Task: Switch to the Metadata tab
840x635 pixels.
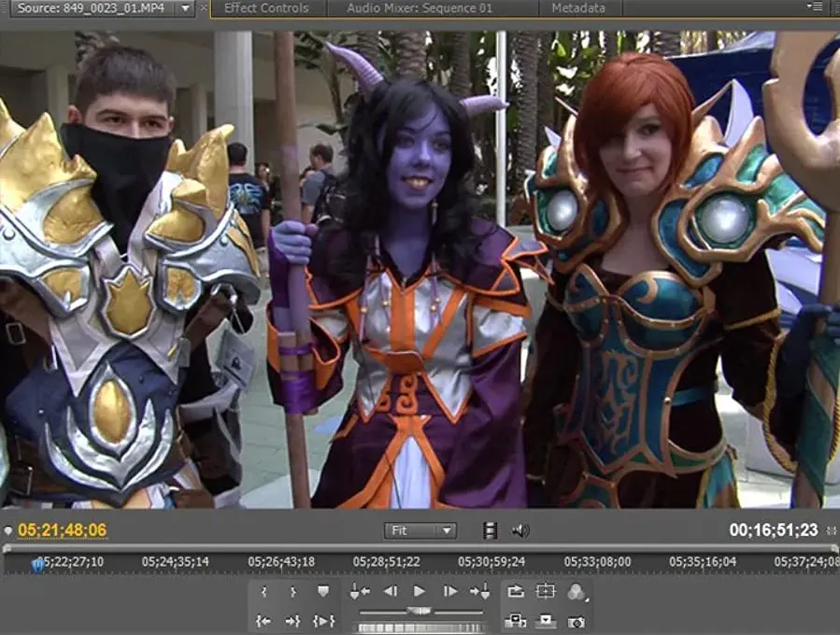Action: coord(578,8)
